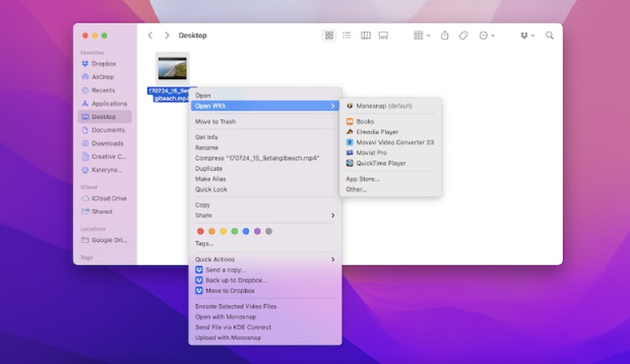Select Get Info in context menu
Image resolution: width=630 pixels, height=364 pixels.
pyautogui.click(x=206, y=138)
